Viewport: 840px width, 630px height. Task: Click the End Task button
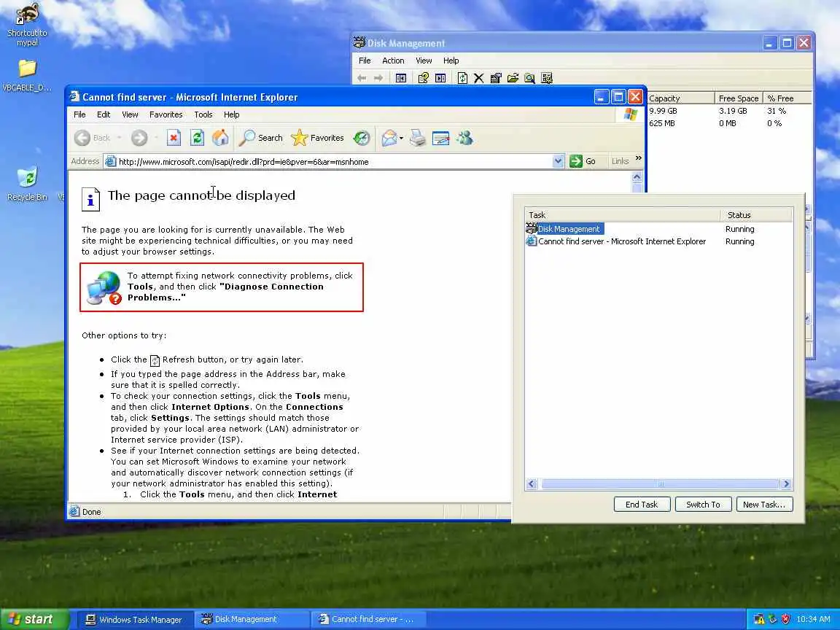(x=642, y=505)
